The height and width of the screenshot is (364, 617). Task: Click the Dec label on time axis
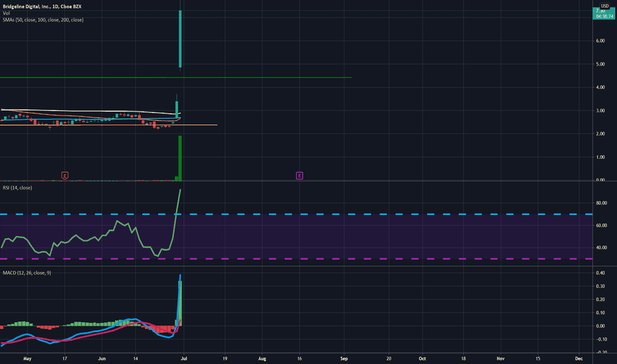(579, 359)
